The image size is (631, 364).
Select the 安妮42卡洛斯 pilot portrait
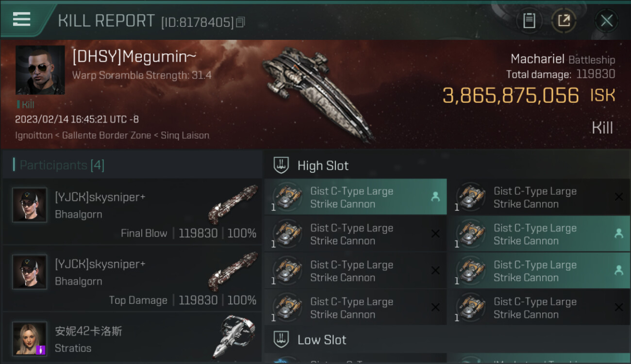coord(30,338)
